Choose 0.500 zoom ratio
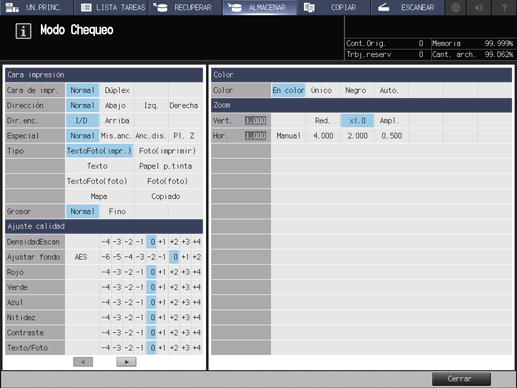This screenshot has width=517, height=388. tap(391, 136)
